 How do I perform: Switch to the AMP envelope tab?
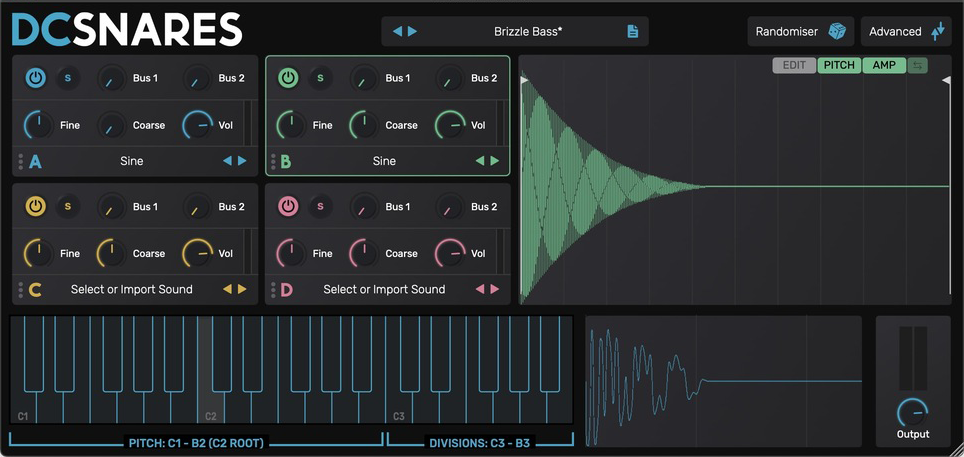884,66
